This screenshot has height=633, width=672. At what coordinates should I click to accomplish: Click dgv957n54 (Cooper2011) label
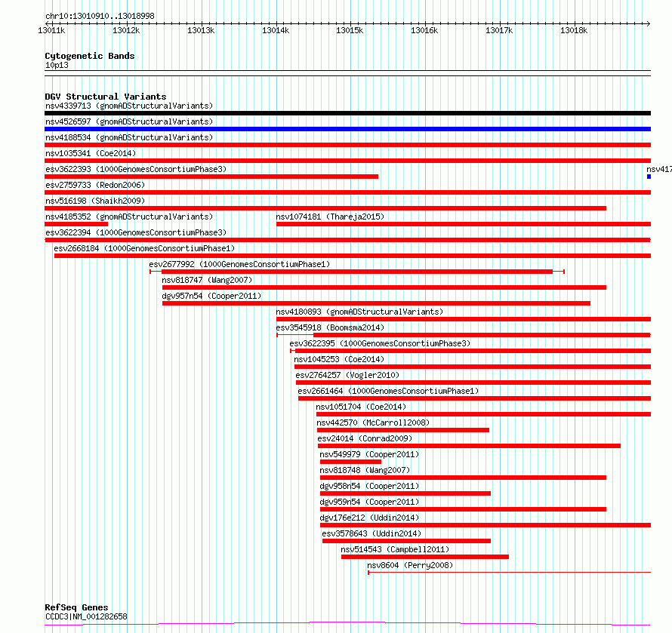coord(211,296)
